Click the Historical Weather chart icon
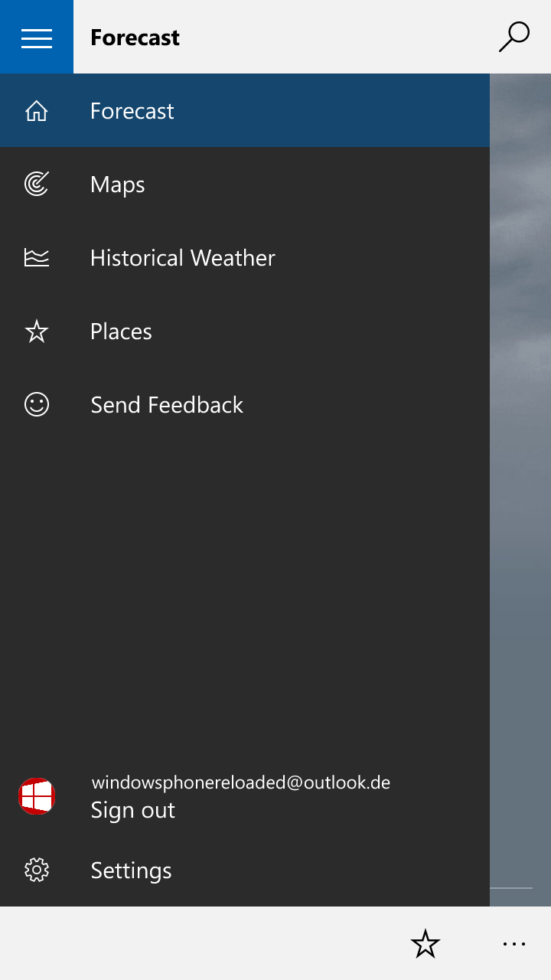Image resolution: width=551 pixels, height=980 pixels. (x=37, y=258)
